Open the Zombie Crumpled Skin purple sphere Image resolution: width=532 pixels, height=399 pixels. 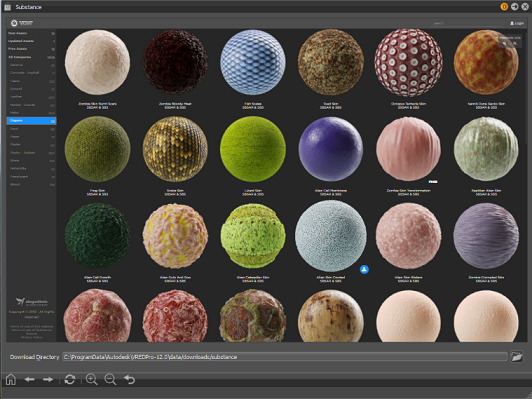point(486,236)
